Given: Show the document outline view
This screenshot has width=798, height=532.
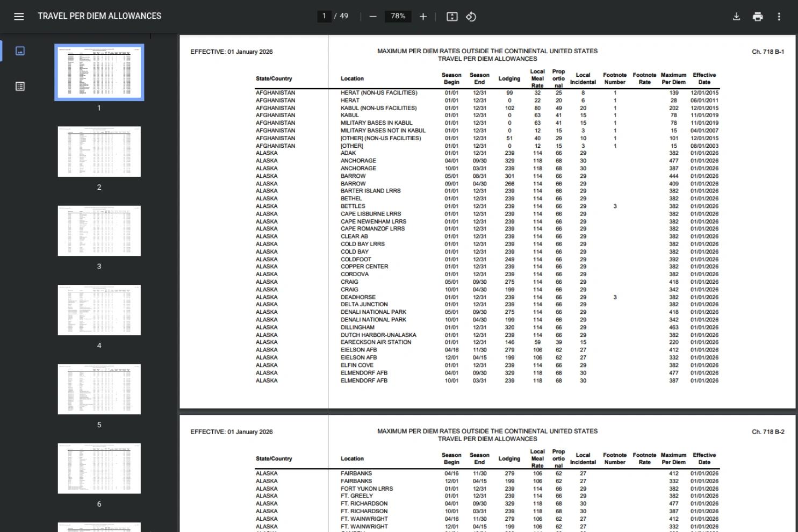Looking at the screenshot, I should click(20, 86).
